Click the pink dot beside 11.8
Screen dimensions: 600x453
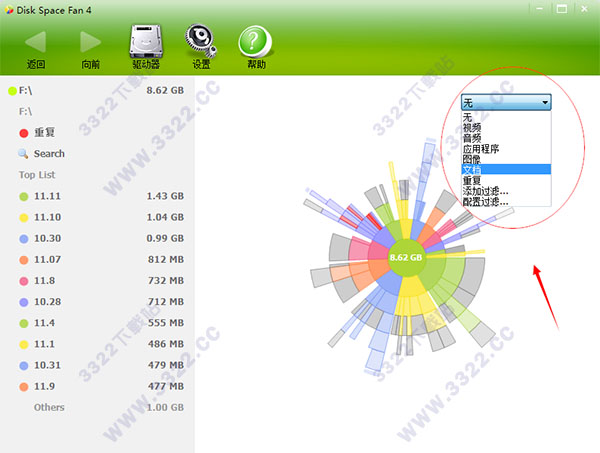[24, 281]
